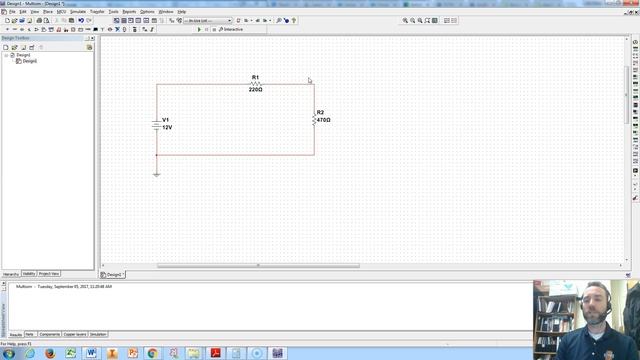Open the In-Use List dropdown
Viewport: 640px width, 360px height.
click(x=208, y=20)
